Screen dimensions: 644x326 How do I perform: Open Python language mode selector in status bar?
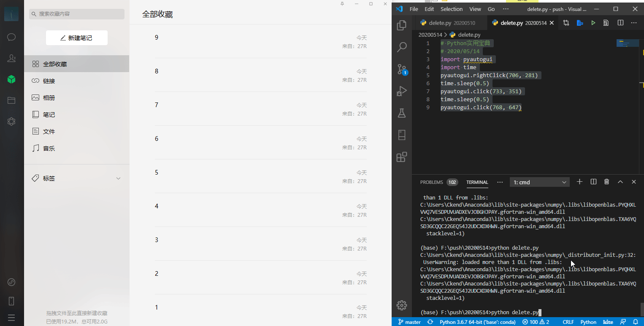(x=588, y=322)
